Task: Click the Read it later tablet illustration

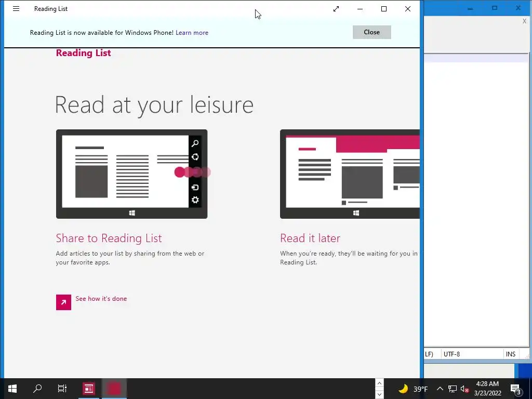Action: coord(350,174)
